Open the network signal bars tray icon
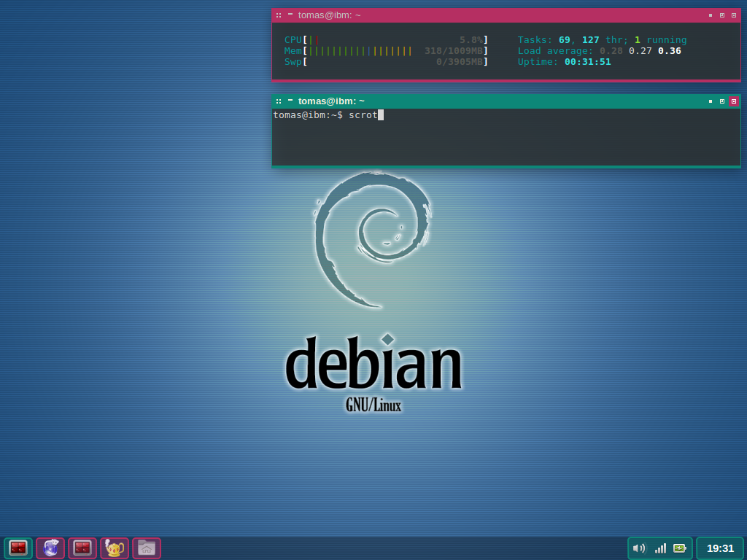Screen dimensions: 747x560 [660, 548]
